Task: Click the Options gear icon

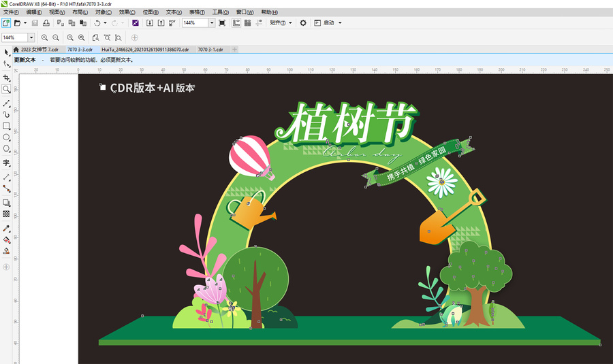Action: 303,23
